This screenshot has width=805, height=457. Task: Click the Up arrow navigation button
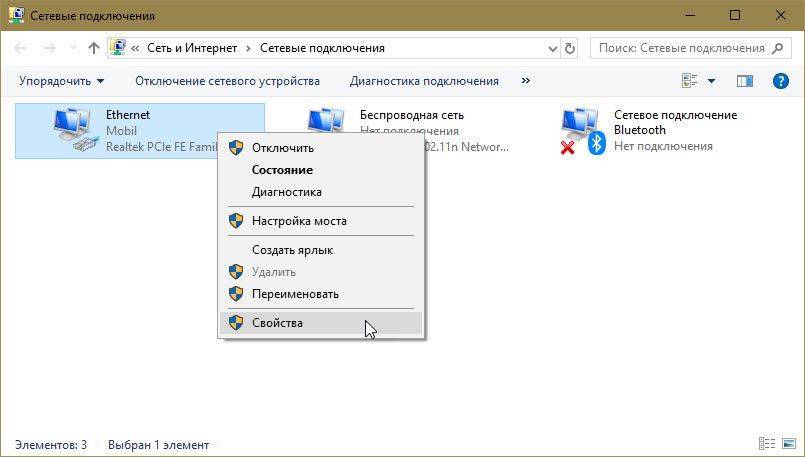tap(94, 48)
